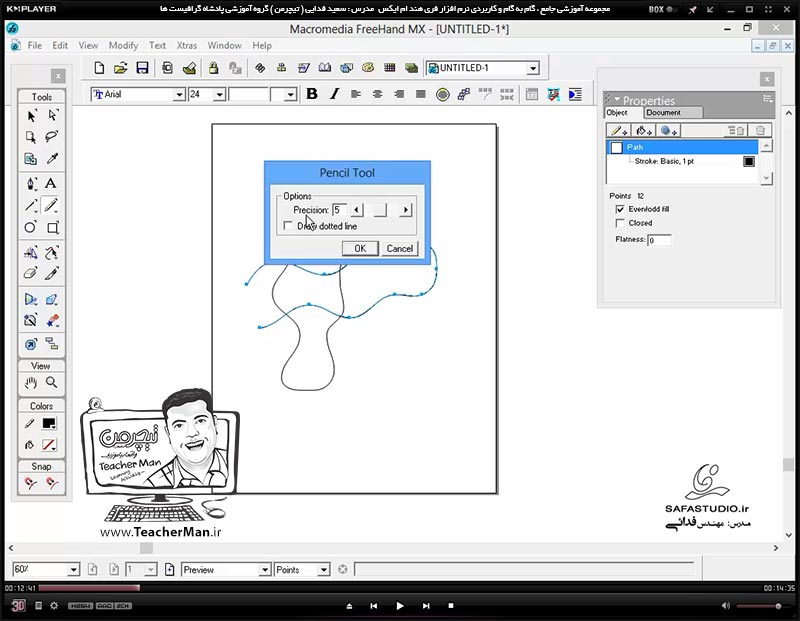This screenshot has height=621, width=800.
Task: Align text left in text toolbar
Action: 356,94
